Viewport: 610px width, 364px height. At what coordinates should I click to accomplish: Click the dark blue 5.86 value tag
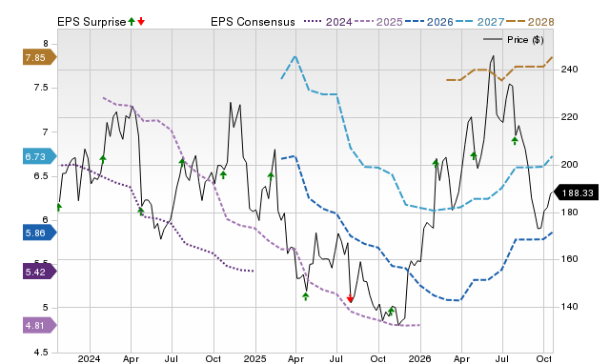40,233
